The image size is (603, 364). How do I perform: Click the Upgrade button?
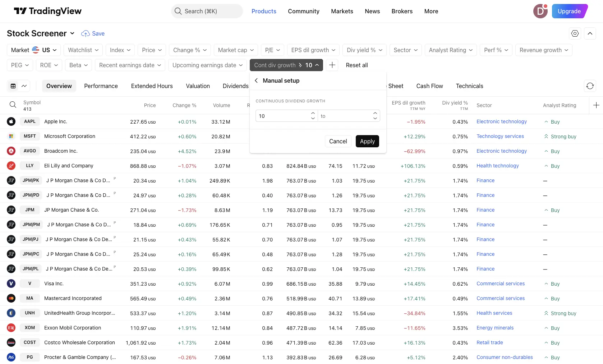coord(569,11)
